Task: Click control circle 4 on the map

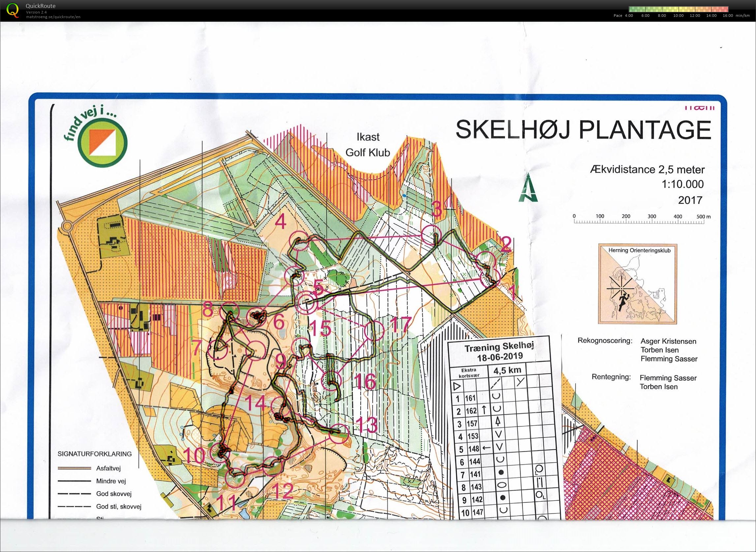Action: point(298,240)
